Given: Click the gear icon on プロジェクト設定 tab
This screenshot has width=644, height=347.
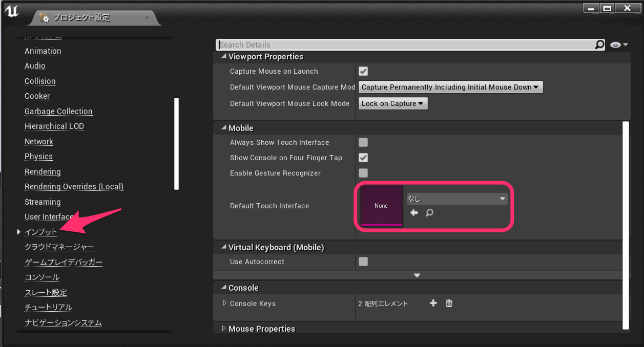Looking at the screenshot, I should click(x=45, y=18).
